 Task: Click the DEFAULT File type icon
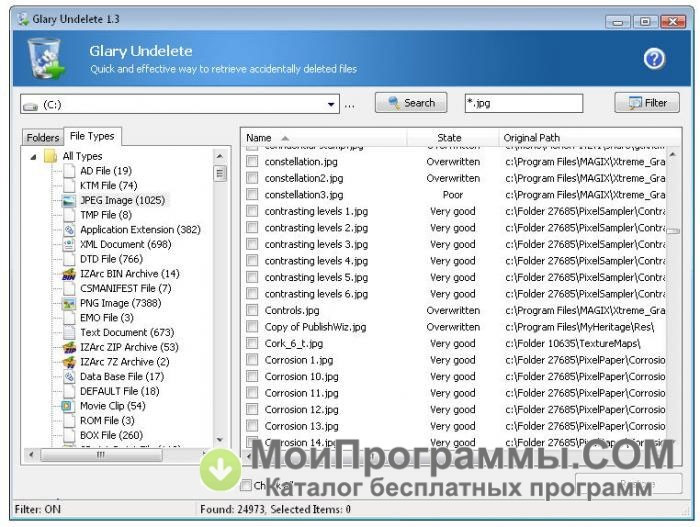(x=69, y=391)
